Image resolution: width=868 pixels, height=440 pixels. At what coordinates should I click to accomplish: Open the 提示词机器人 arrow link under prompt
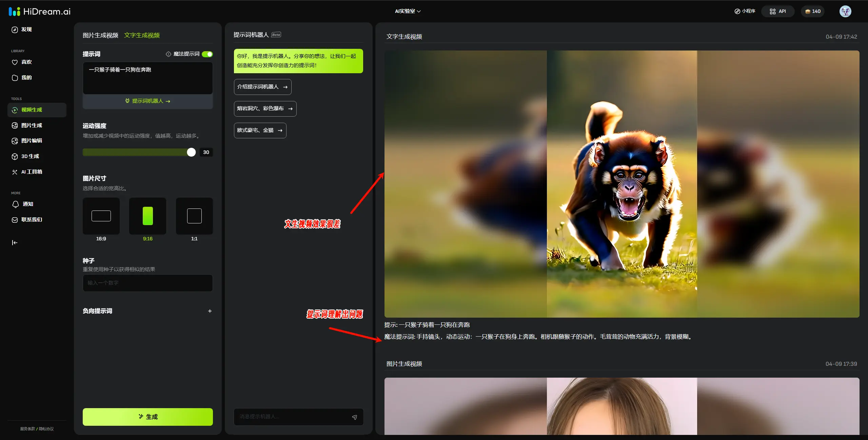click(x=148, y=101)
